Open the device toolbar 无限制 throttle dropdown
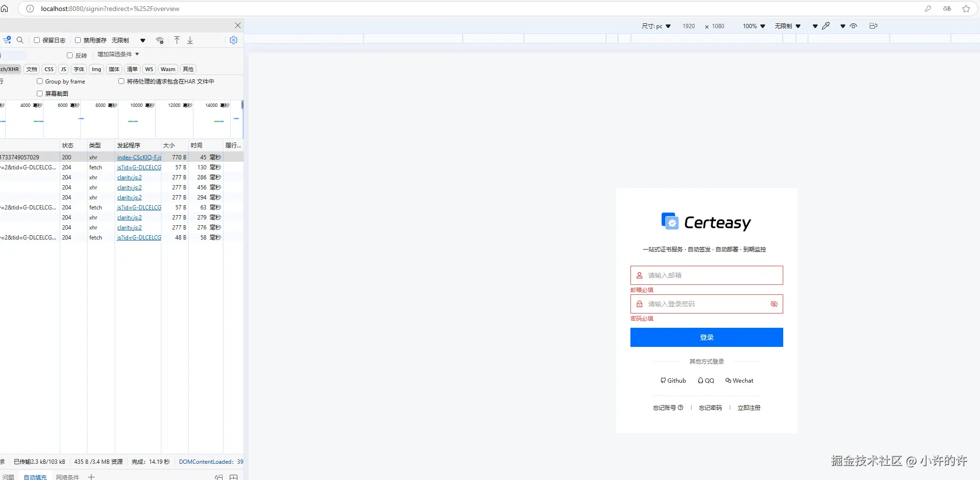 point(788,26)
